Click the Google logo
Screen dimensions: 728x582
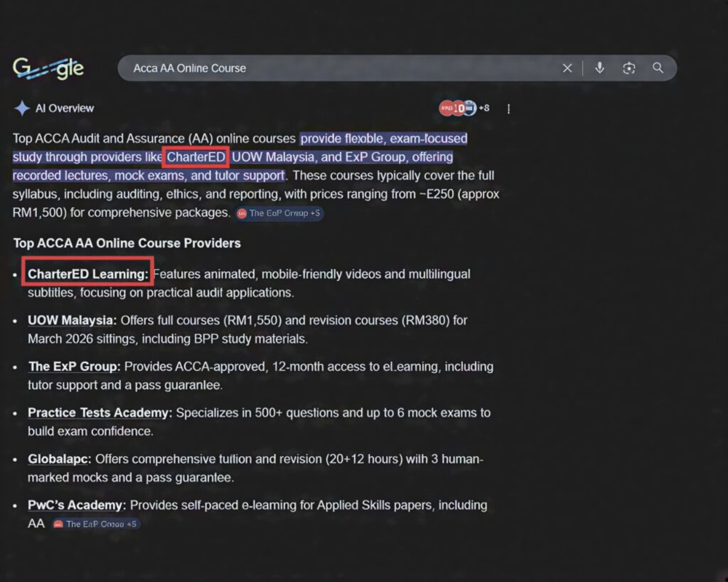(48, 68)
